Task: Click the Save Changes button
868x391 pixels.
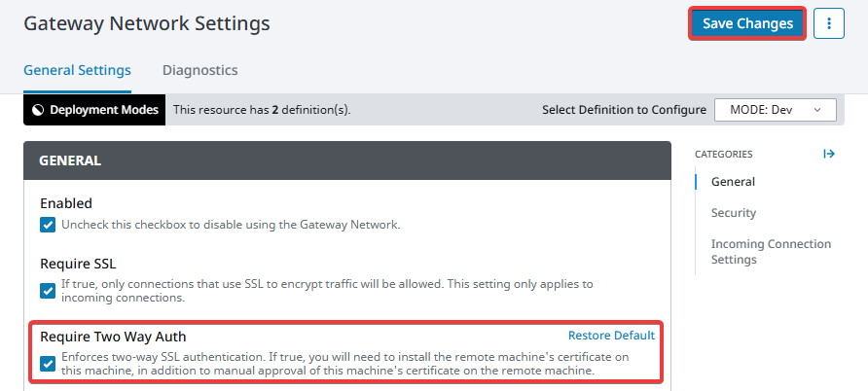Action: pyautogui.click(x=747, y=23)
